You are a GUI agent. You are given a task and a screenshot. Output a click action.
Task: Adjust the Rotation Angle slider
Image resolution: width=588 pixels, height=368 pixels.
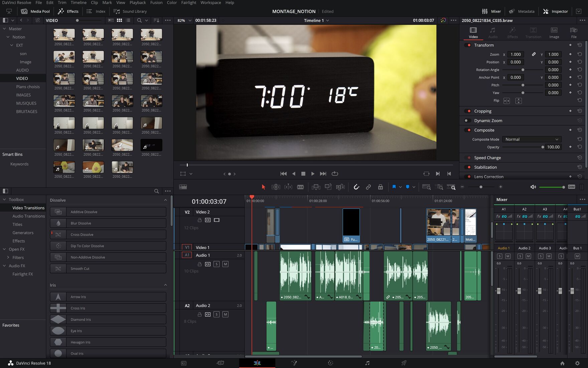pos(523,70)
